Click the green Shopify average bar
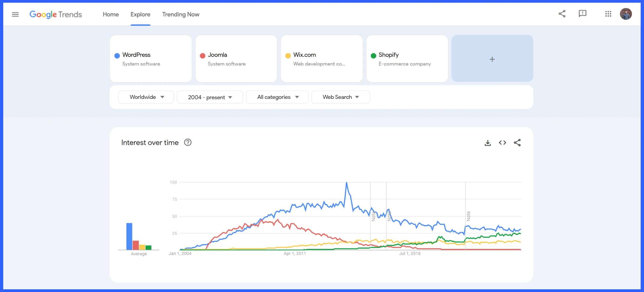Viewport: 644px width, 292px height. pos(148,248)
